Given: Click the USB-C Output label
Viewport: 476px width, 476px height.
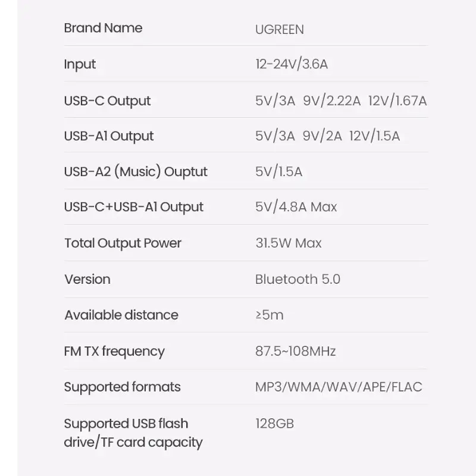Looking at the screenshot, I should click(x=107, y=101).
